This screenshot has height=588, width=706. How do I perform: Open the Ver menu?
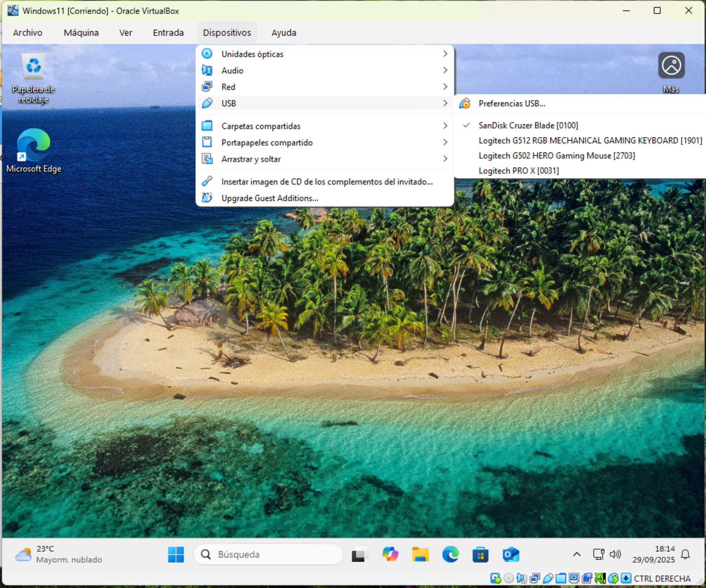126,33
